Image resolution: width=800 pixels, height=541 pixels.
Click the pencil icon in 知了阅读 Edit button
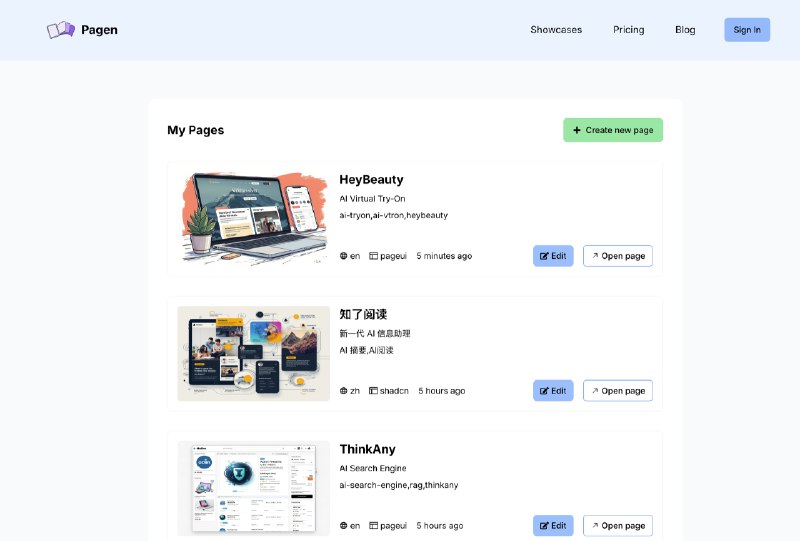coord(544,391)
